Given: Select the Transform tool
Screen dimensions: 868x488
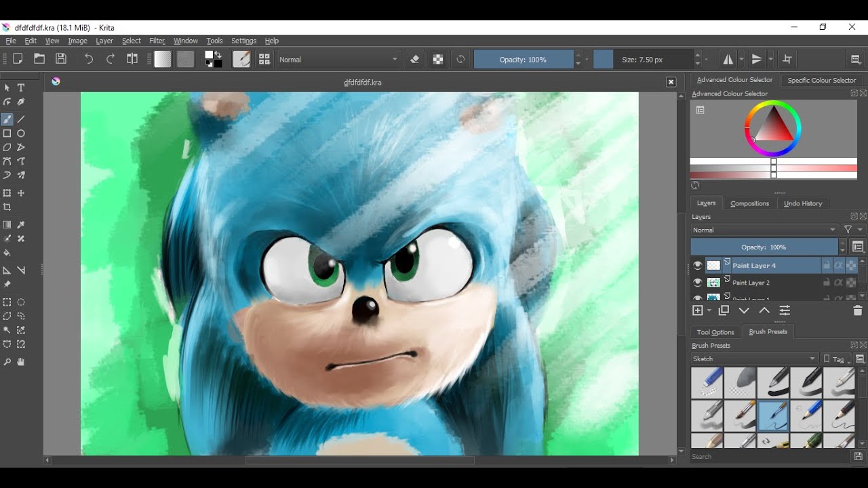Looking at the screenshot, I should click(x=7, y=193).
